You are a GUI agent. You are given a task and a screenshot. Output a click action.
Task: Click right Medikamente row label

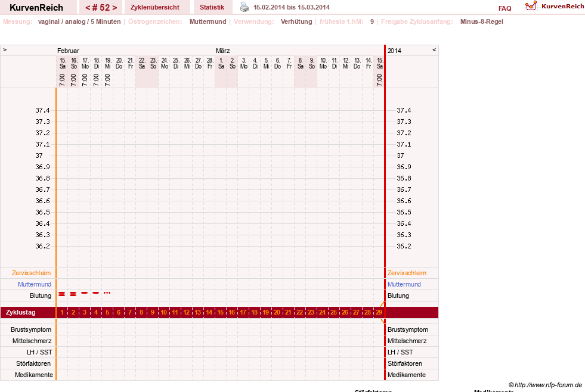406,375
